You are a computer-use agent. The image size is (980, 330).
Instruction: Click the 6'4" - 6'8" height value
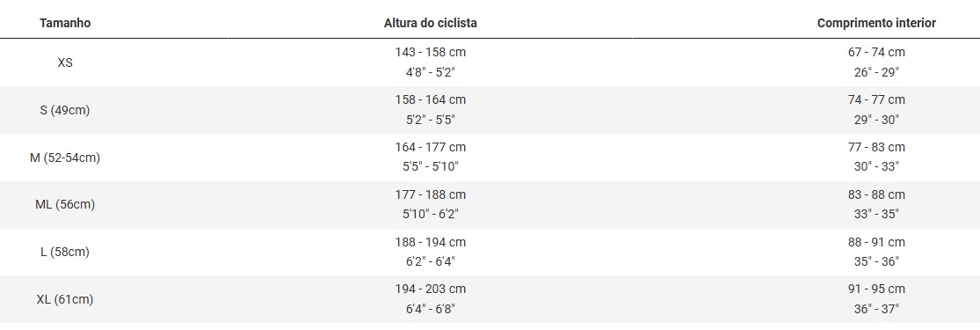pos(430,309)
